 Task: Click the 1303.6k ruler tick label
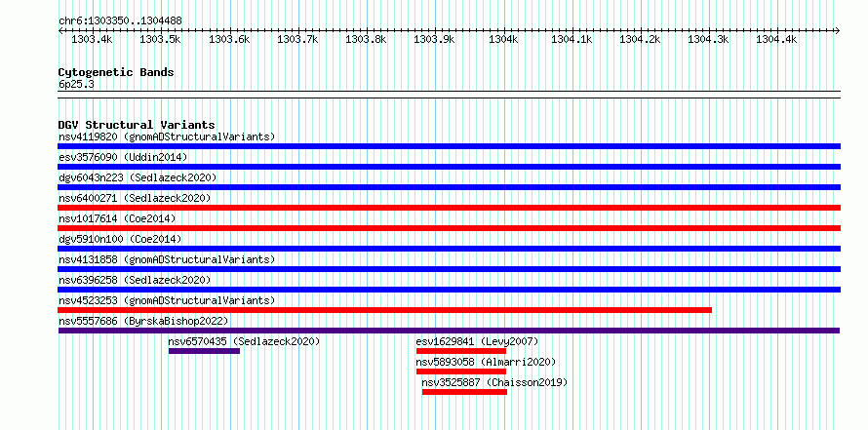tap(229, 39)
